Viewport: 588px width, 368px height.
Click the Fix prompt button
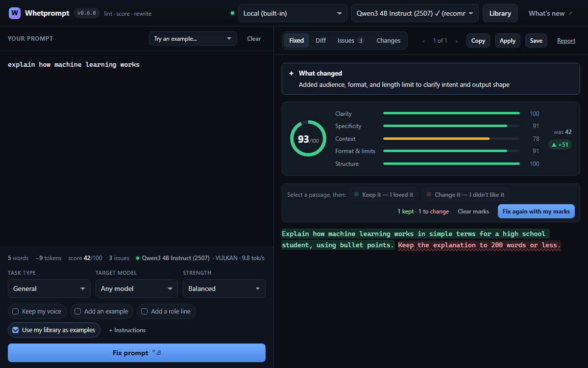point(137,353)
